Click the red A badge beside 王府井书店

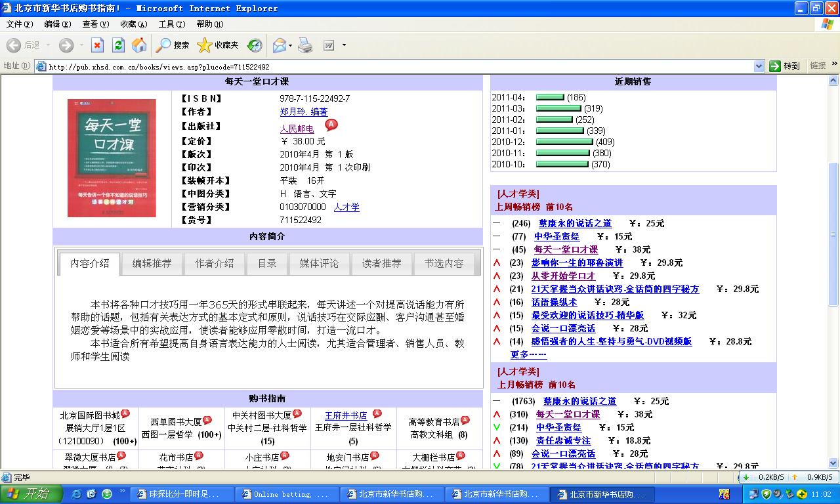[377, 413]
